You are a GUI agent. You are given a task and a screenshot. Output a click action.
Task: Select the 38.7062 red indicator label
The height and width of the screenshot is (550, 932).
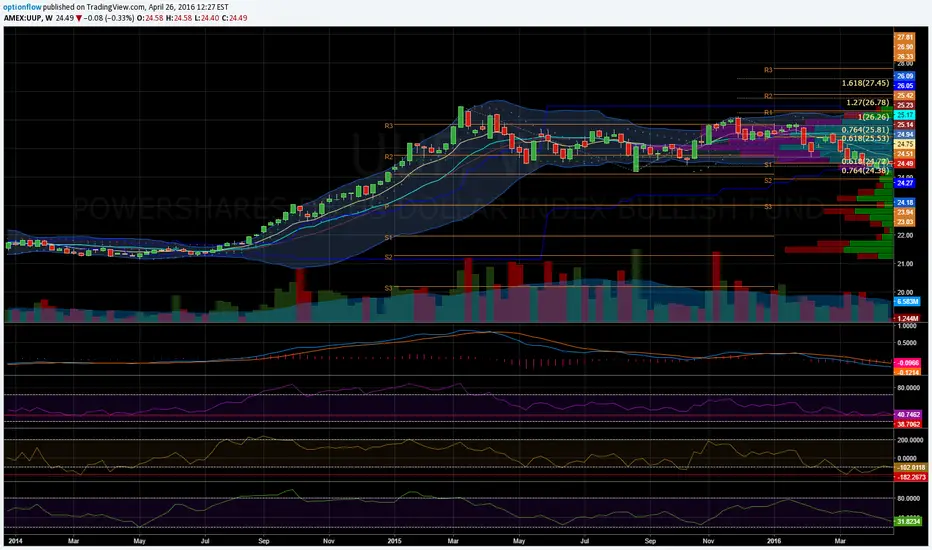[908, 425]
